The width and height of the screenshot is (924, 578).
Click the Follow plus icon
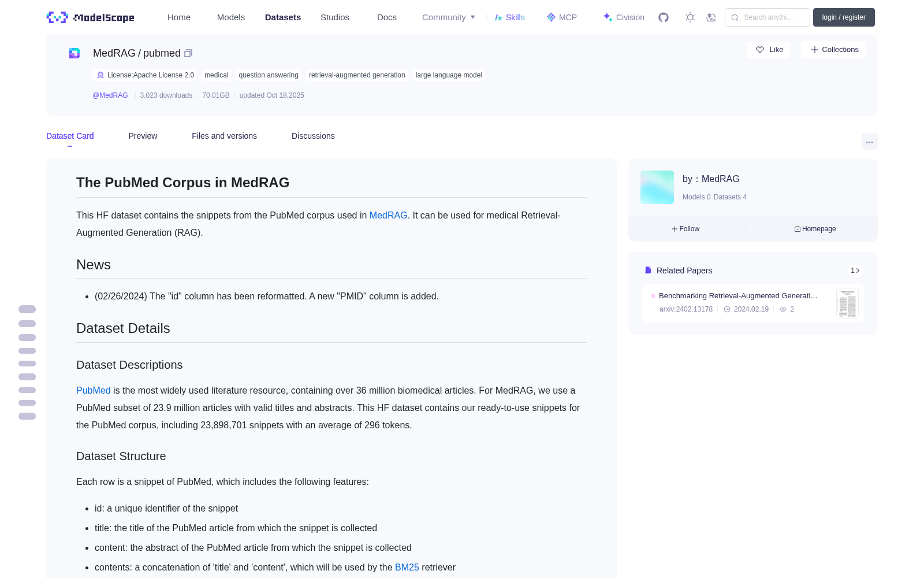click(675, 229)
